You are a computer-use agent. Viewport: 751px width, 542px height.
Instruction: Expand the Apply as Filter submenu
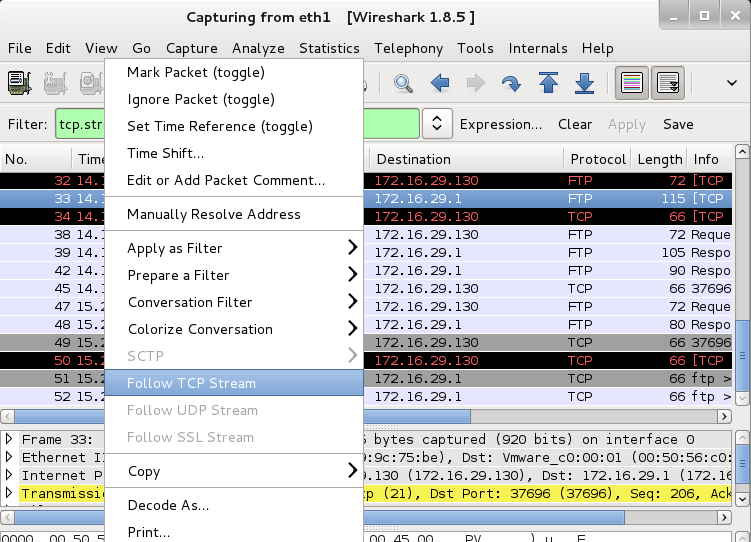[234, 248]
